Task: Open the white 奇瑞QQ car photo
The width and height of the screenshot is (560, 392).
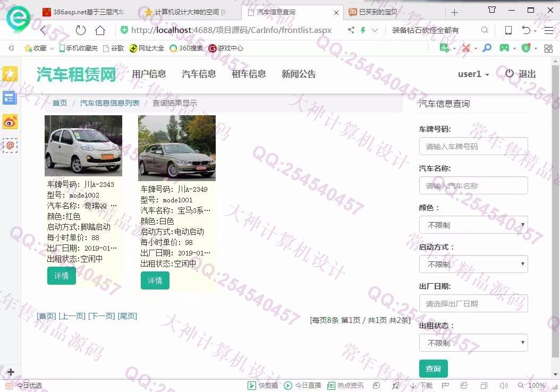Action: coord(83,146)
